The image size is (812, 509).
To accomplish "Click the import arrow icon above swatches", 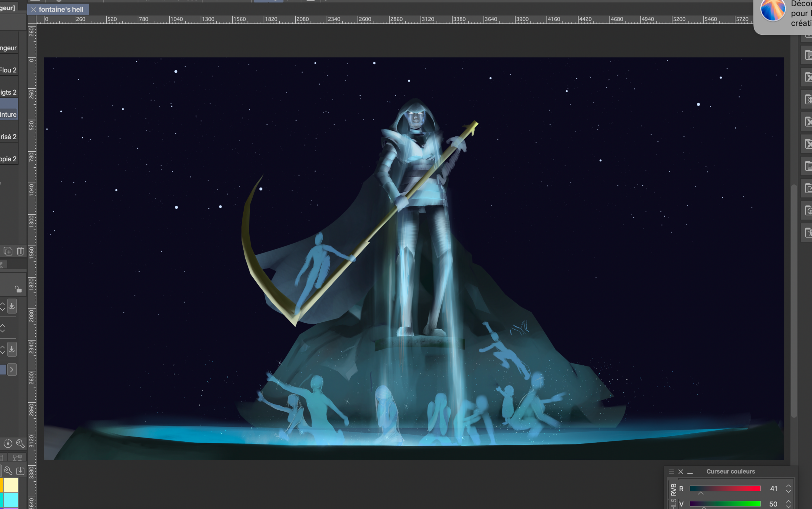I will [20, 471].
